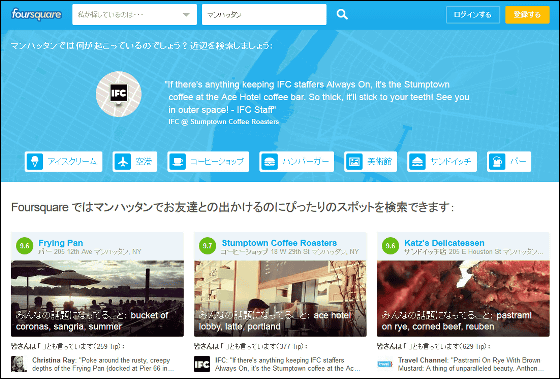Click the ice cream cone icon

[35, 161]
